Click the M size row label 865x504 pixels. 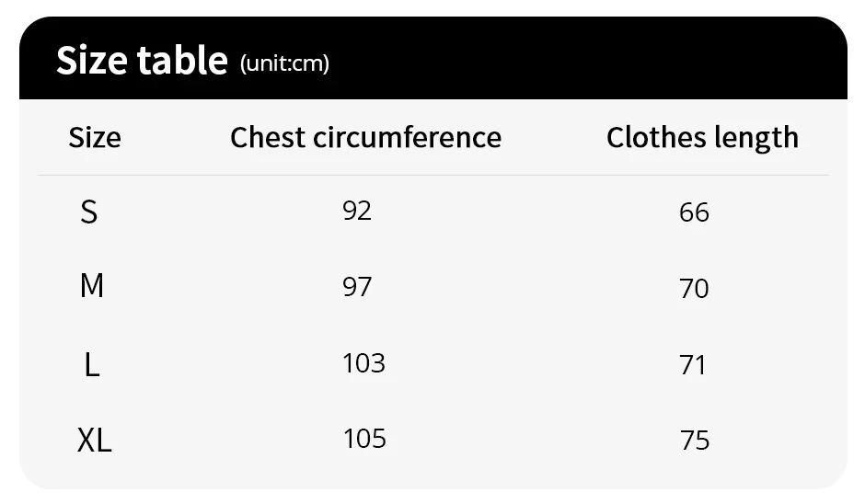click(91, 286)
